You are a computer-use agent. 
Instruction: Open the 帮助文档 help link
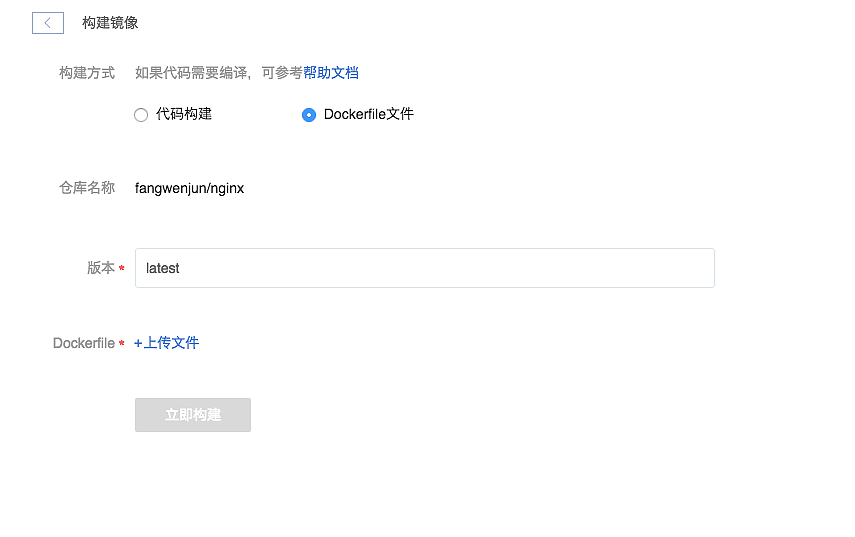[331, 72]
